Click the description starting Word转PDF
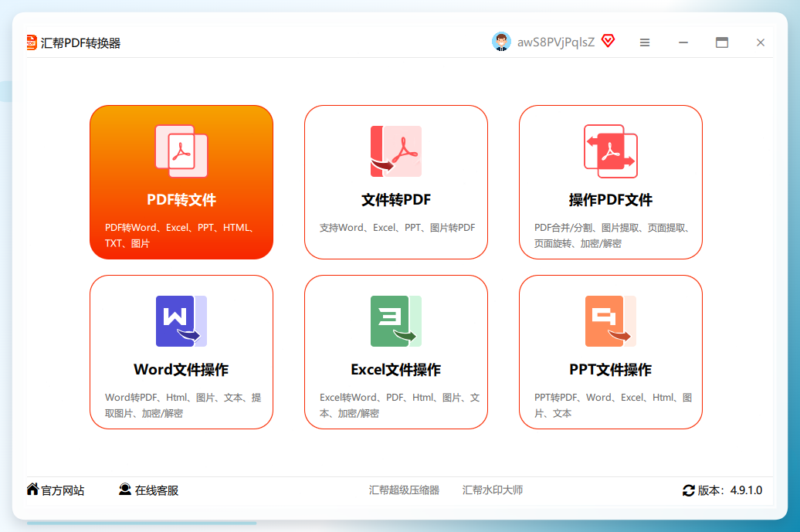Viewport: 800px width, 532px height. [183, 405]
